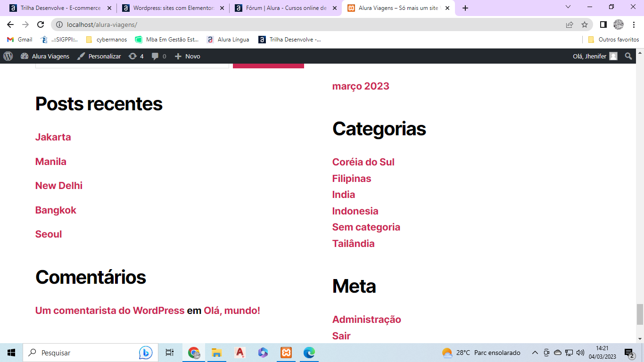Open Trilha Desenvolve bookmark
Viewport: 644px width, 362px height.
coord(290,40)
